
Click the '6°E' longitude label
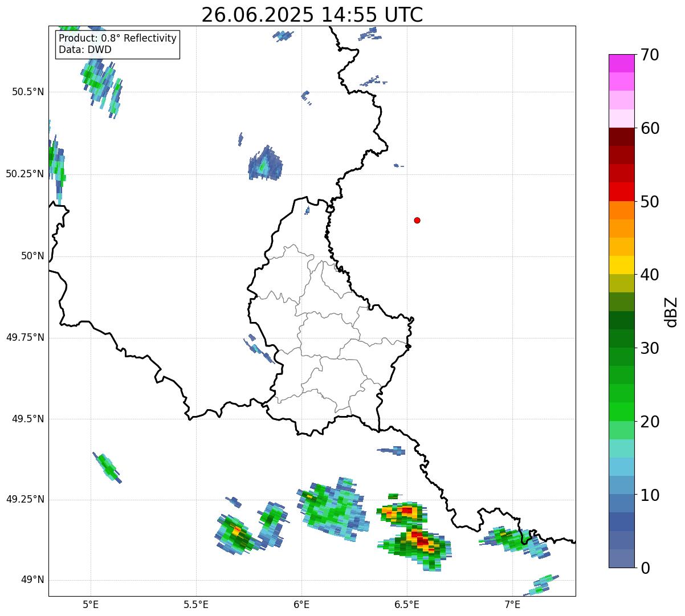tap(301, 604)
